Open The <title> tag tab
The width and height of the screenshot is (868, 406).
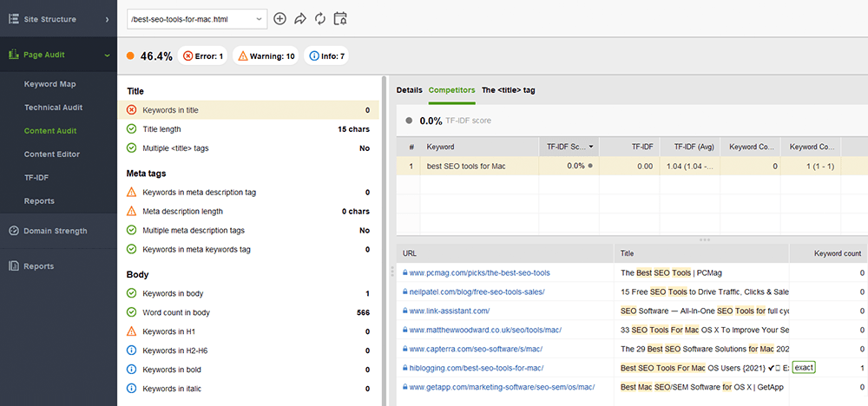click(508, 89)
